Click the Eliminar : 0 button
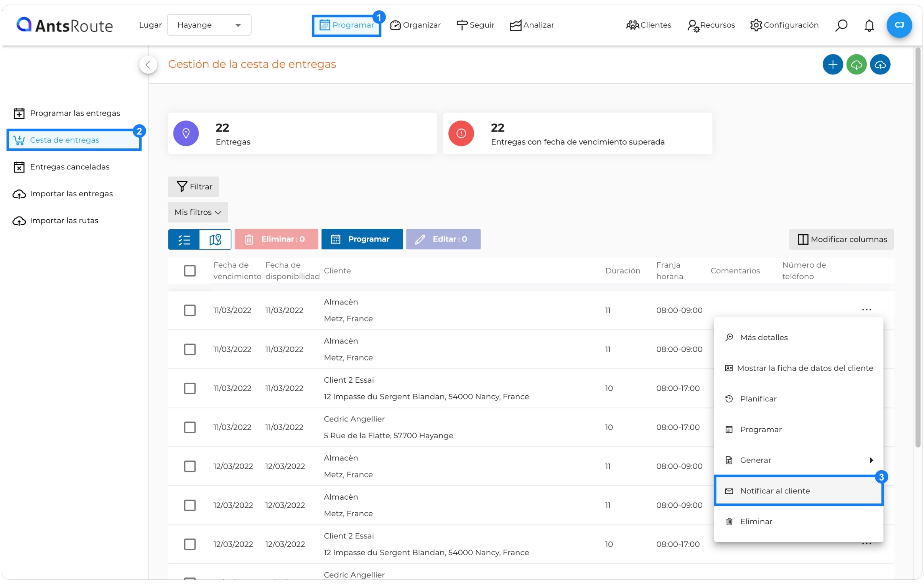 tap(276, 239)
